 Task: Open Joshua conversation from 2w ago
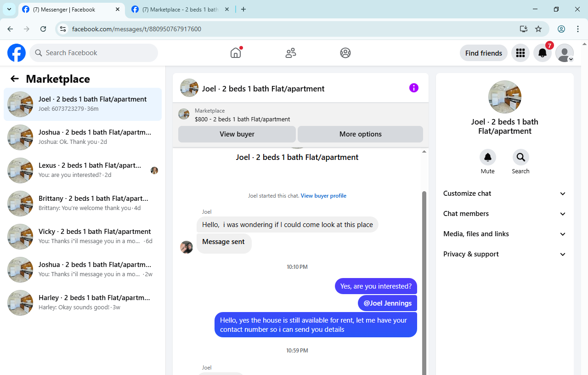(x=83, y=270)
